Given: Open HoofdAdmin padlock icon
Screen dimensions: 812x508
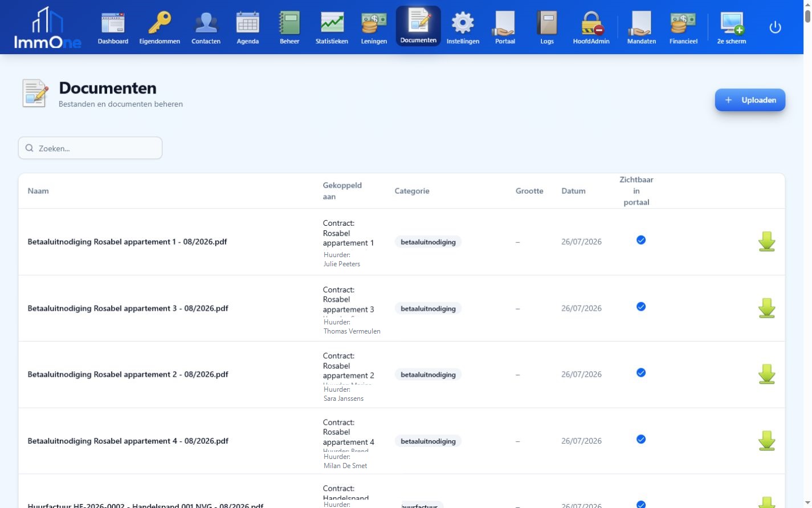Looking at the screenshot, I should pos(591,27).
